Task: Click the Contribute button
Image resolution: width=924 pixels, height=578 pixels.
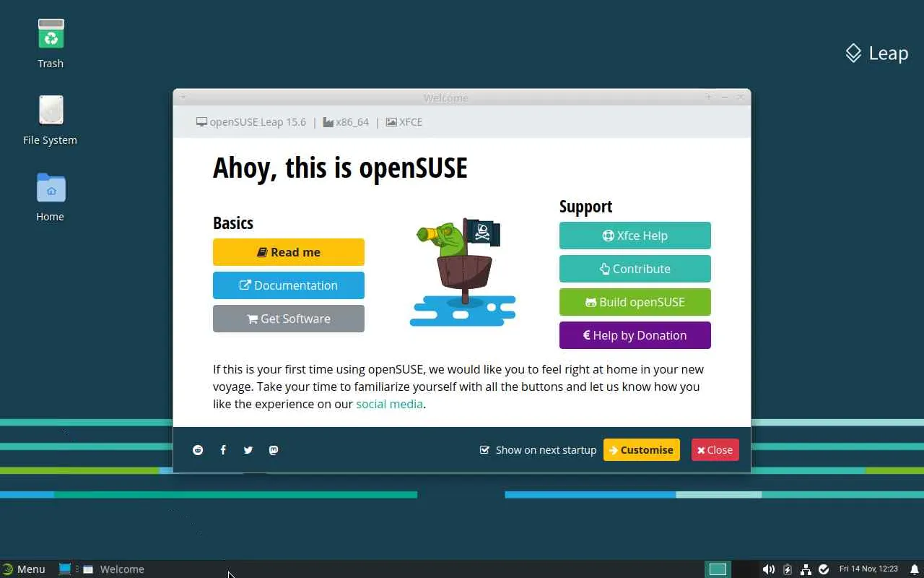Action: pyautogui.click(x=635, y=269)
